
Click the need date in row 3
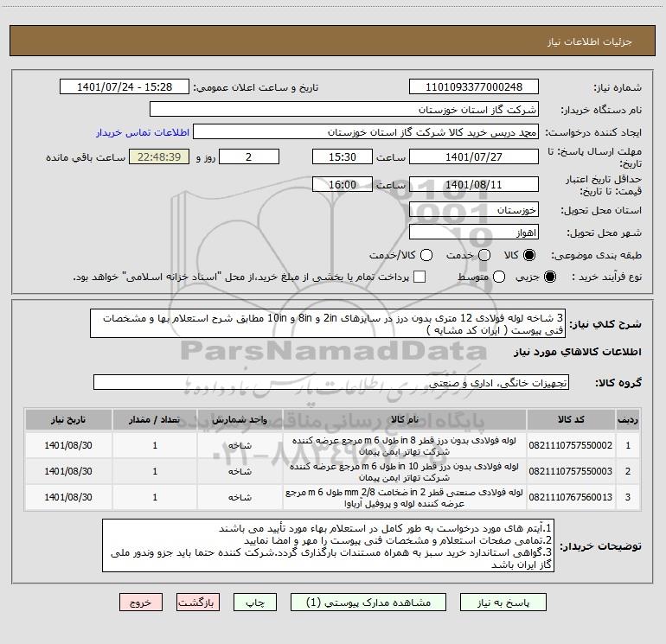[x=68, y=497]
